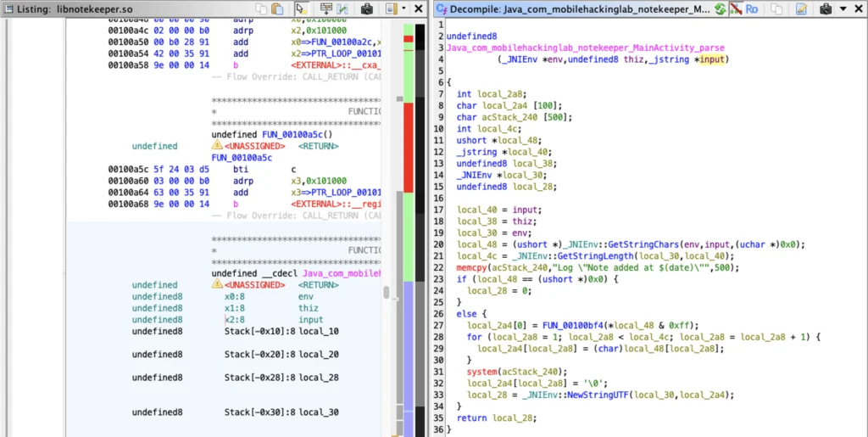Click the Stack[-0x30]:8 local_30 variable row
The width and height of the screenshot is (868, 437).
coord(236,412)
